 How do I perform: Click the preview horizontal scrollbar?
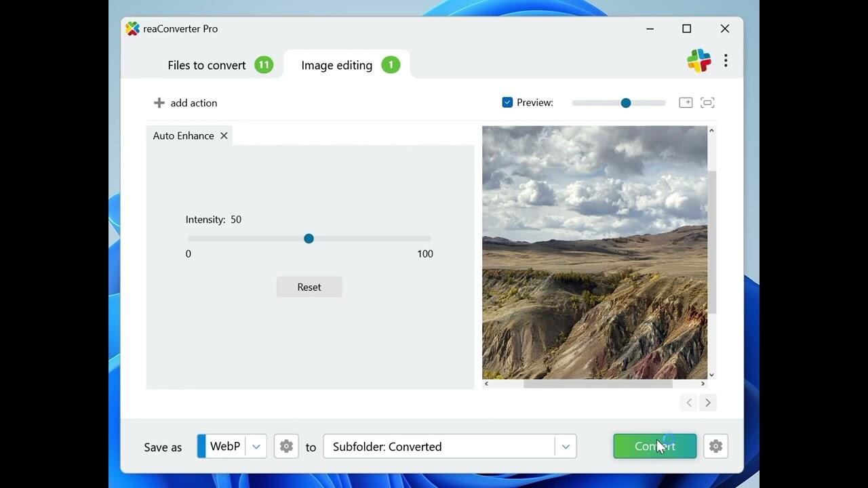(597, 384)
